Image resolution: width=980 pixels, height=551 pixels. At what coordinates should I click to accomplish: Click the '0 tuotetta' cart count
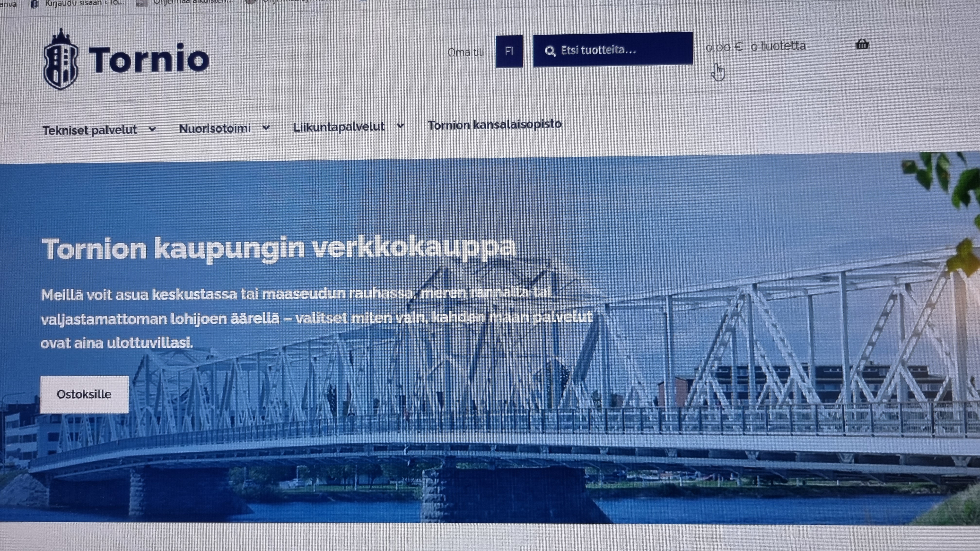tap(778, 46)
